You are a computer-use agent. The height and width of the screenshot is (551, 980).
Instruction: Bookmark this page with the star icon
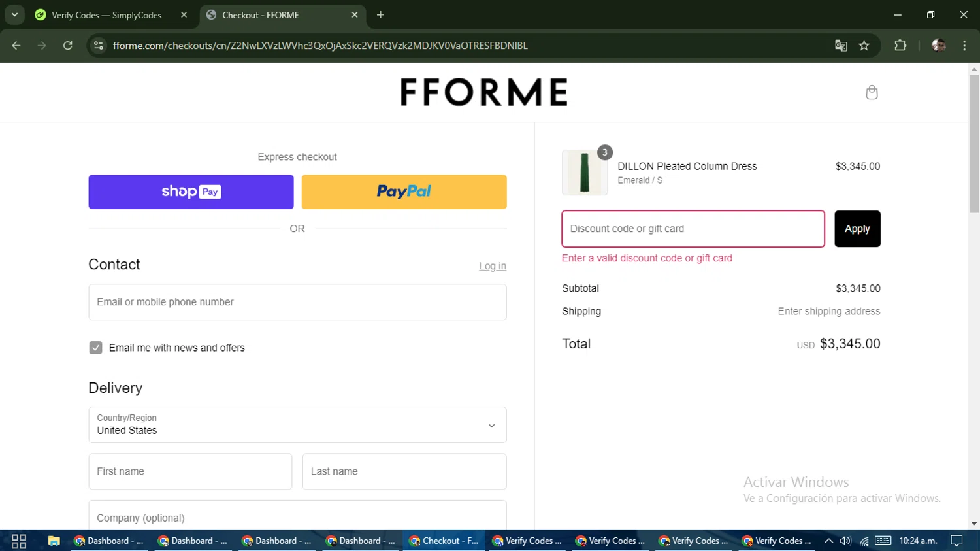(x=864, y=46)
